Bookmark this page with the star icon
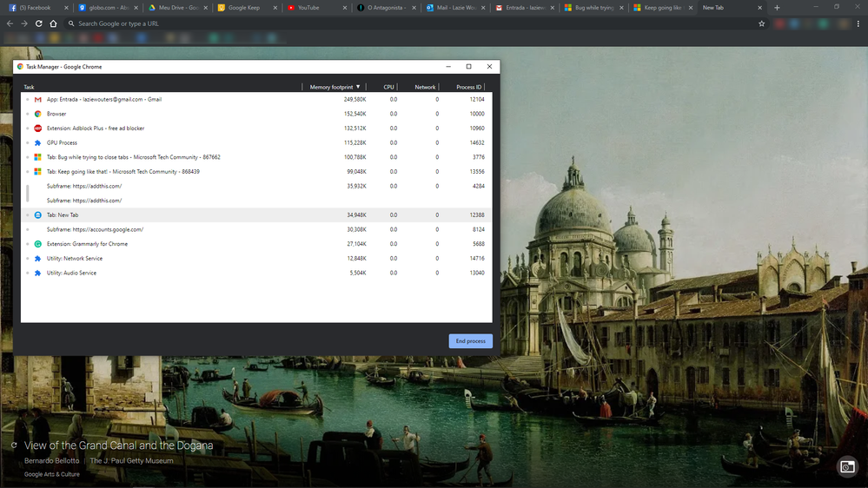The width and height of the screenshot is (868, 488). [x=762, y=23]
